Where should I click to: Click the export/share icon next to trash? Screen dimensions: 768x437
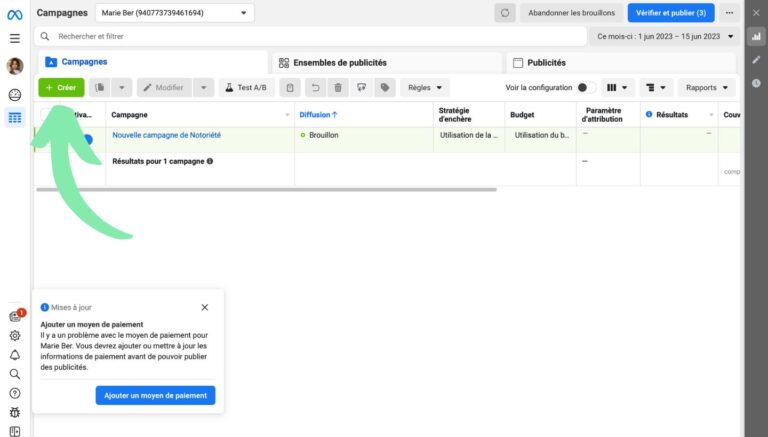pyautogui.click(x=361, y=88)
